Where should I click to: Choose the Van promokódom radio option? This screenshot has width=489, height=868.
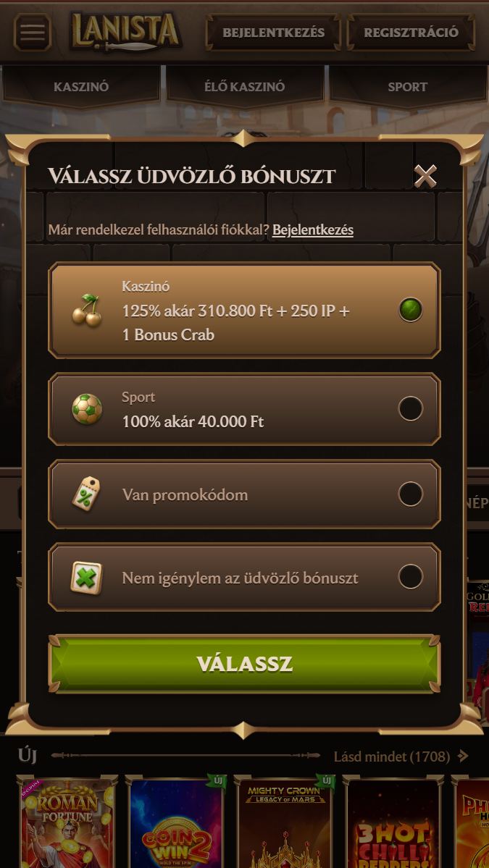[410, 494]
